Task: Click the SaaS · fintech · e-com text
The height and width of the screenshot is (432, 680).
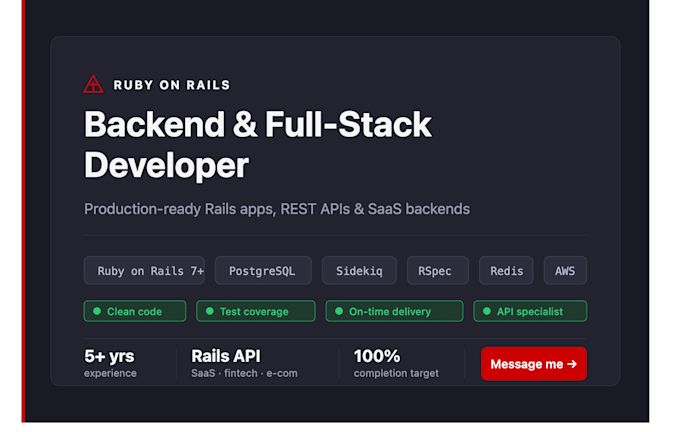Action: [245, 373]
